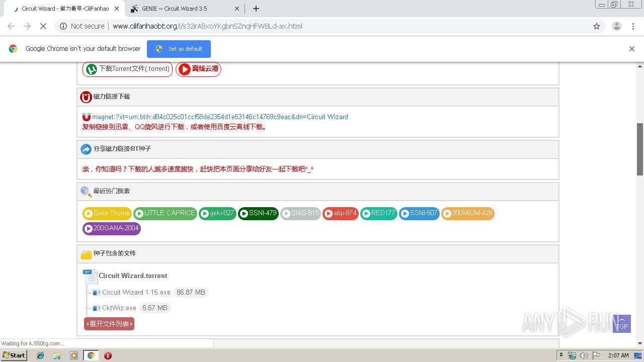Open Windows Explorer from taskbar

click(x=57, y=355)
